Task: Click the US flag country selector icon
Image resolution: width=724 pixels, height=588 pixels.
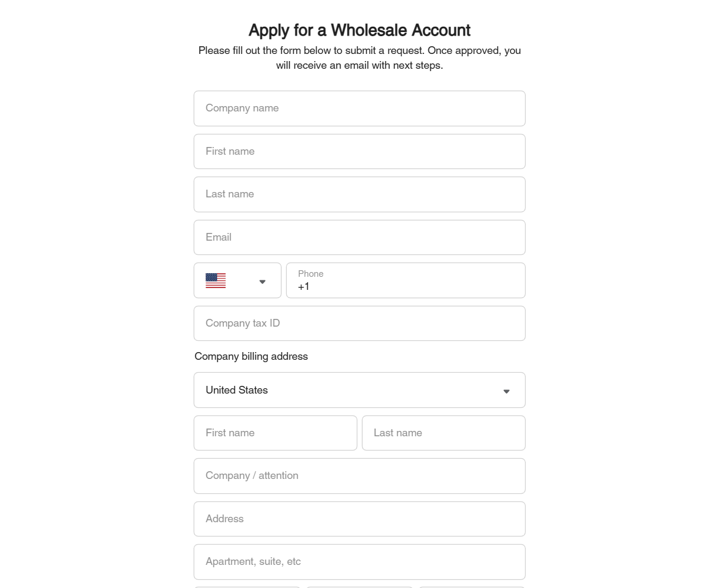Action: 215,280
